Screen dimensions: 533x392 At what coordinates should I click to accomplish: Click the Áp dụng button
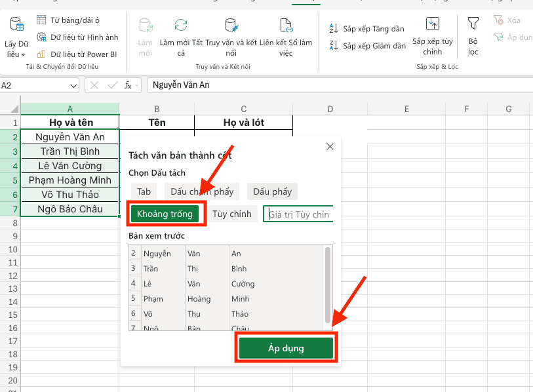click(x=286, y=348)
